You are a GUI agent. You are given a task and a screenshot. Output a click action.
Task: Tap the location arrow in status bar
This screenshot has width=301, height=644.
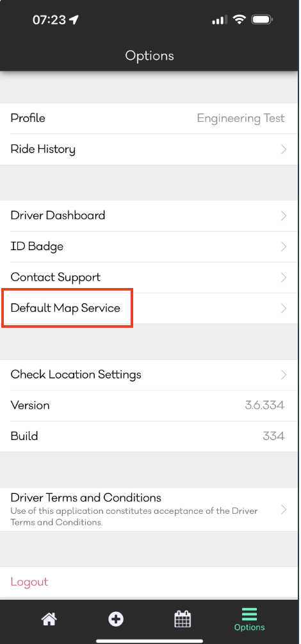click(74, 20)
